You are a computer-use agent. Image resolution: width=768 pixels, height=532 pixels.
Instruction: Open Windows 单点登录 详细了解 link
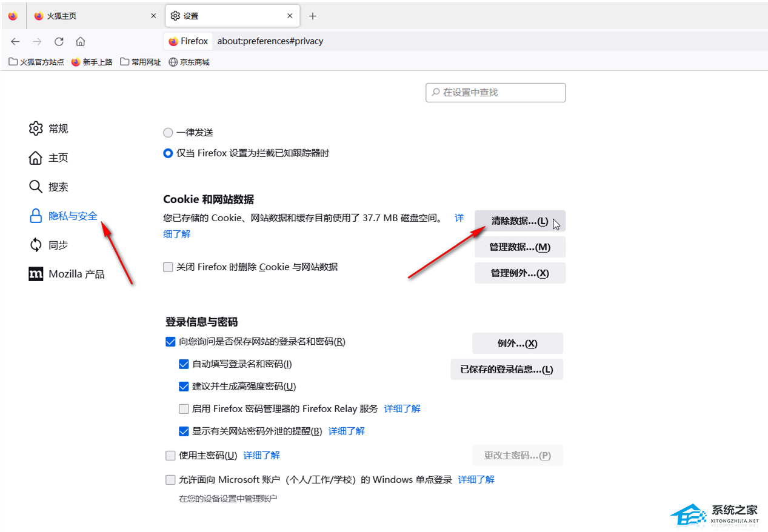click(476, 480)
